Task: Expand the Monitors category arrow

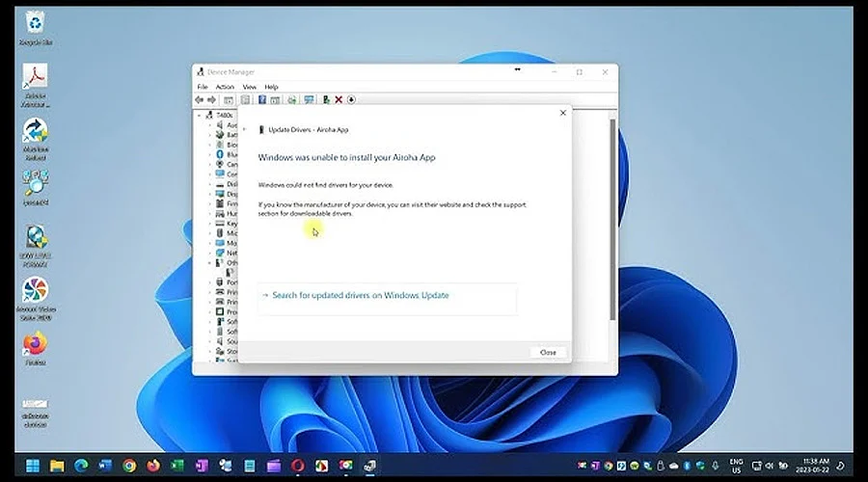Action: point(210,243)
